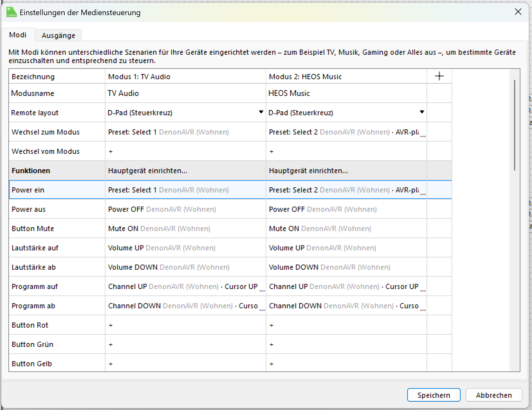Add Button Rot action for TV Audio
This screenshot has height=410, width=532.
tap(111, 325)
